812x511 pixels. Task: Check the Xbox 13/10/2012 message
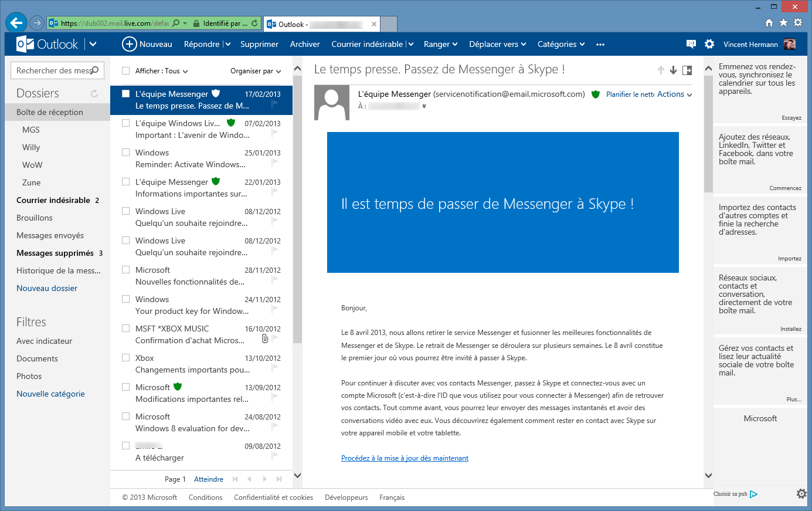pyautogui.click(x=125, y=357)
